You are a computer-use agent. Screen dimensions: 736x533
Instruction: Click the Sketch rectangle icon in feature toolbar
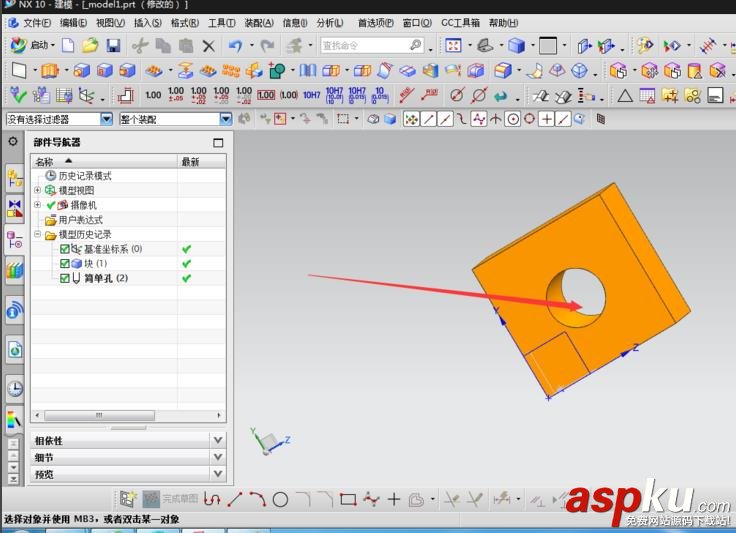tap(19, 70)
